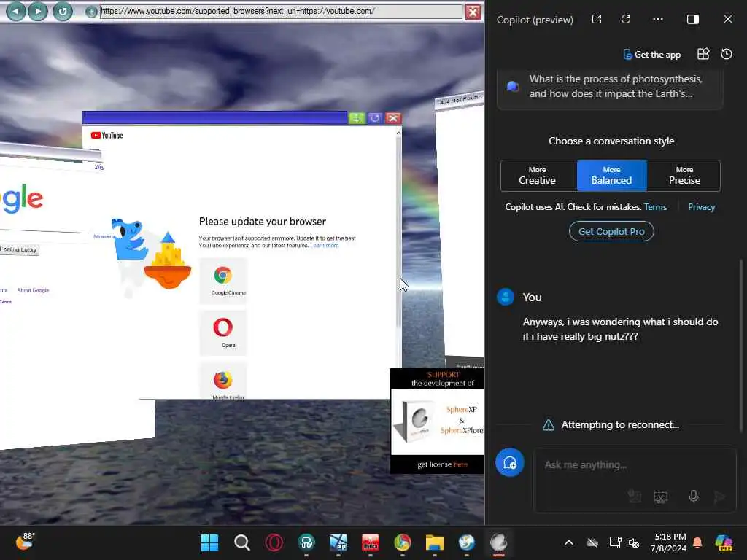Click the Get Copilot Pro button
The width and height of the screenshot is (747, 560).
(611, 231)
